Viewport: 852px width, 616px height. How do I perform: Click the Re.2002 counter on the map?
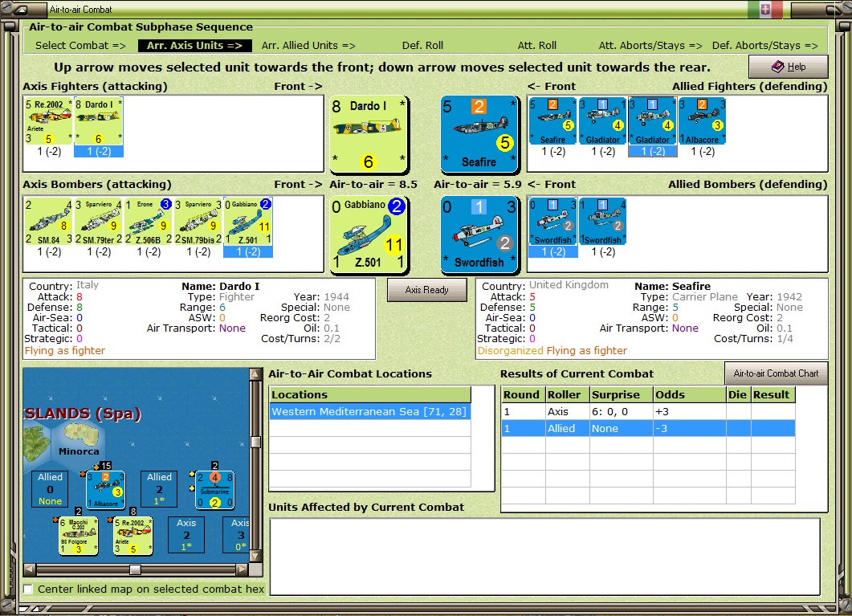click(x=132, y=536)
